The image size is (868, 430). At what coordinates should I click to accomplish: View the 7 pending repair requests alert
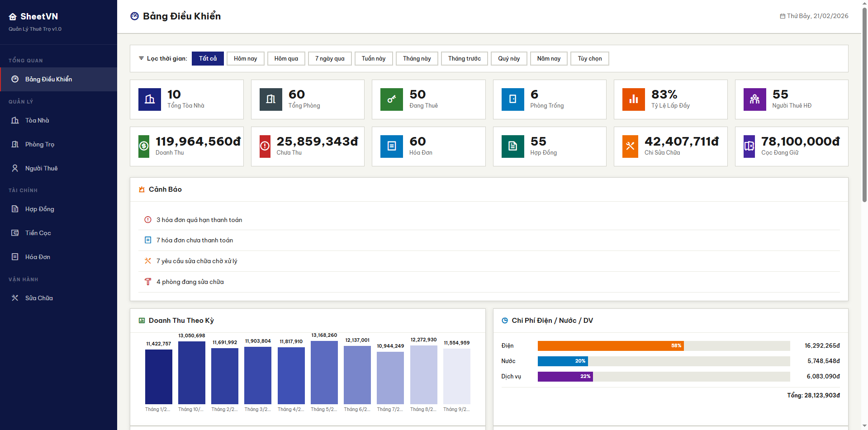pos(197,261)
